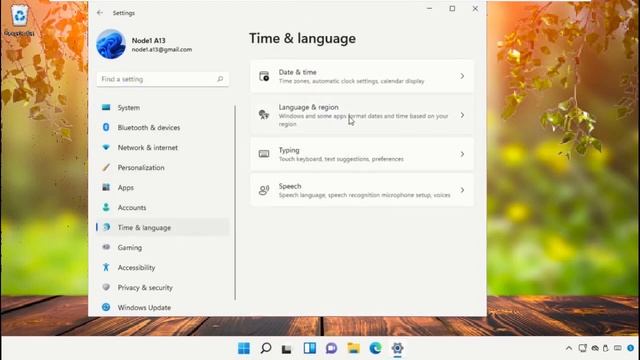Expand Language & region chevron arrow

(462, 115)
